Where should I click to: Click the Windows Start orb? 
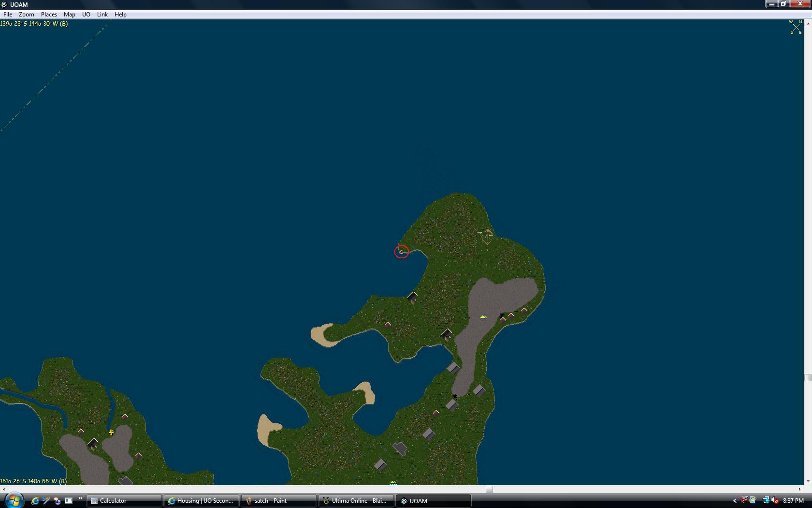tap(14, 500)
